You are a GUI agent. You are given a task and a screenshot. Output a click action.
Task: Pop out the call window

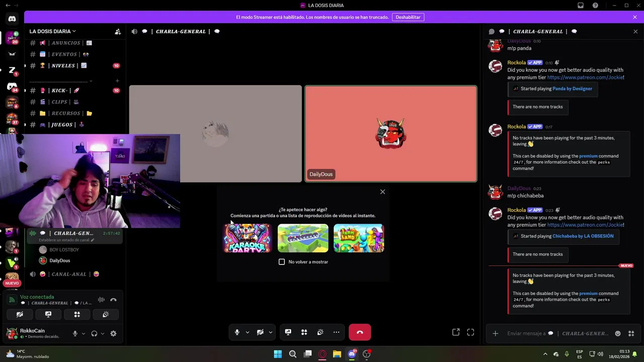point(456,332)
